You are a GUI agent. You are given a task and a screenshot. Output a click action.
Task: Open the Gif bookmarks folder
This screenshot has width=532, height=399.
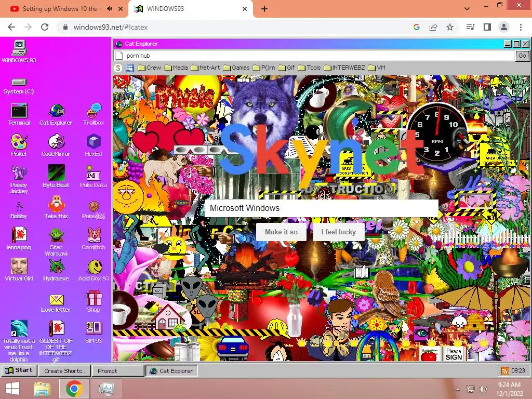pyautogui.click(x=286, y=68)
